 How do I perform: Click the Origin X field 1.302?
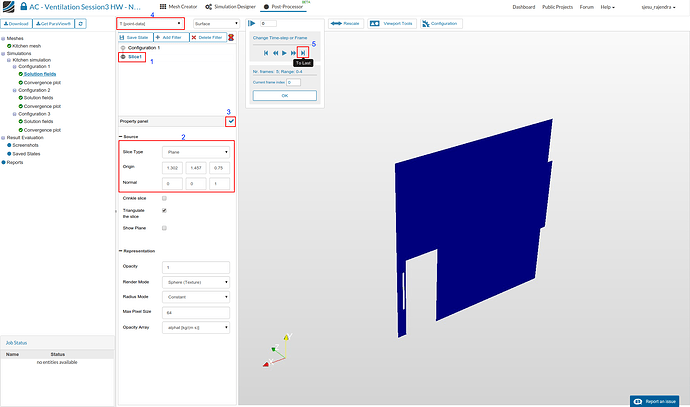coord(172,168)
